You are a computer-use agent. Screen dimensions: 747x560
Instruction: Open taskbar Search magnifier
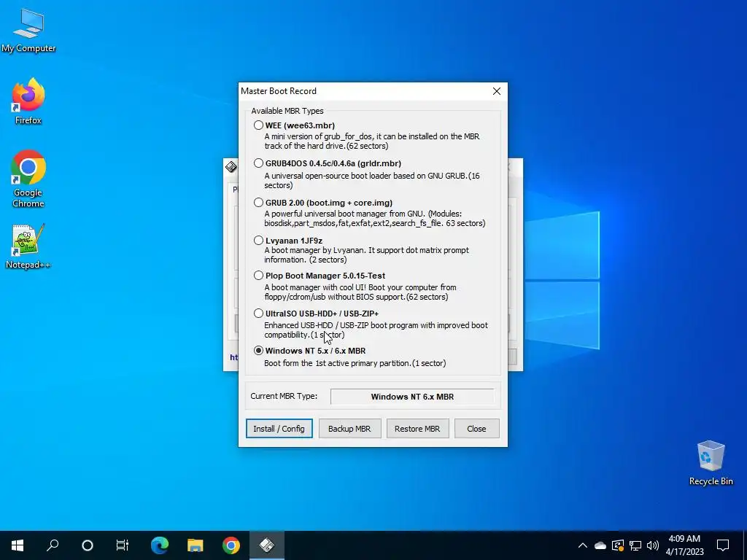(53, 545)
